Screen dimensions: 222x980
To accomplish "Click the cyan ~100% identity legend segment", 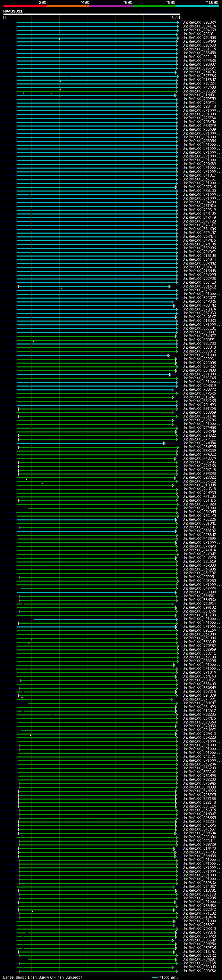I will click(197, 7).
